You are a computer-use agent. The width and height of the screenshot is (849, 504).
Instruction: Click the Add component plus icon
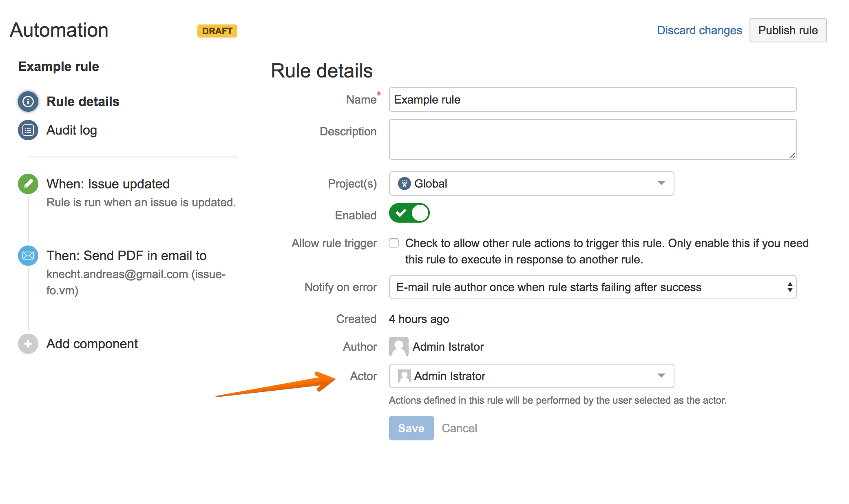pyautogui.click(x=28, y=344)
